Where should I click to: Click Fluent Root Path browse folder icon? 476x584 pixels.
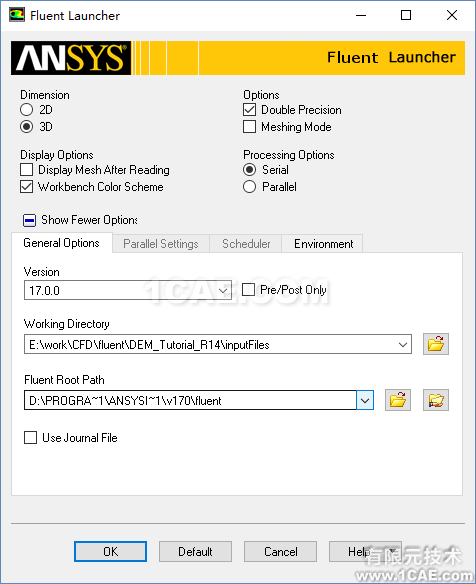398,400
